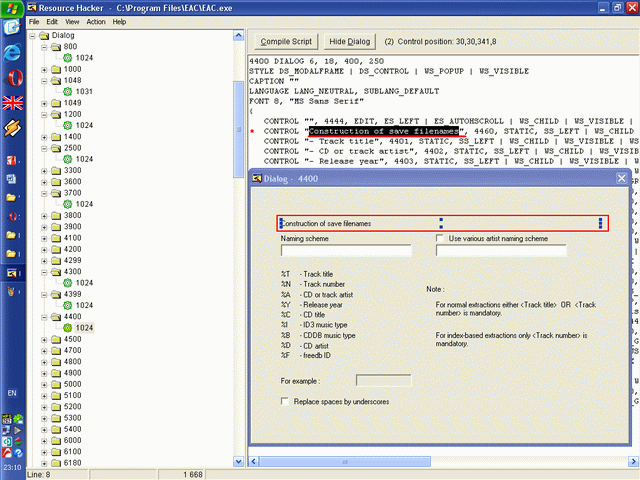Open the View menu
Image resolution: width=640 pixels, height=480 pixels.
[72, 22]
